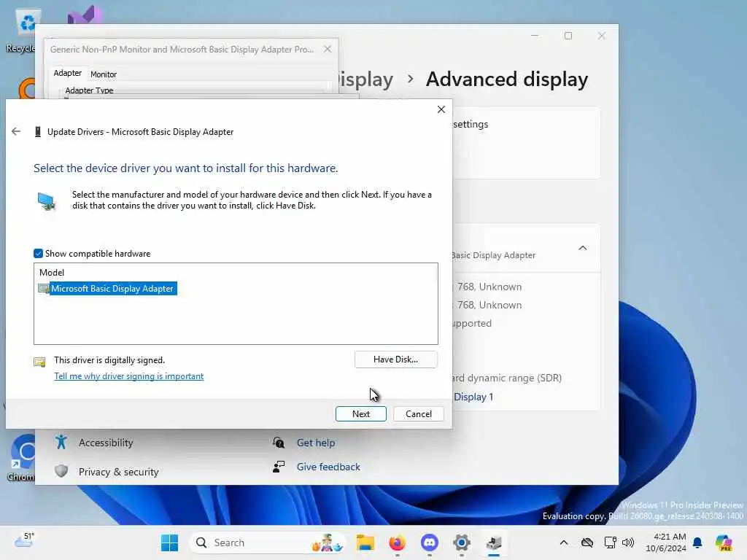The image size is (747, 560).
Task: Open 'Tell me why driver signing is important' link
Action: pos(128,376)
